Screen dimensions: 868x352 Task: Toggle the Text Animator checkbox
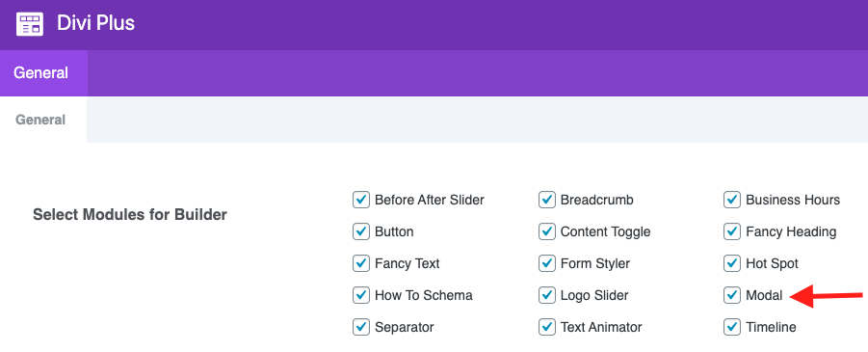click(x=547, y=327)
